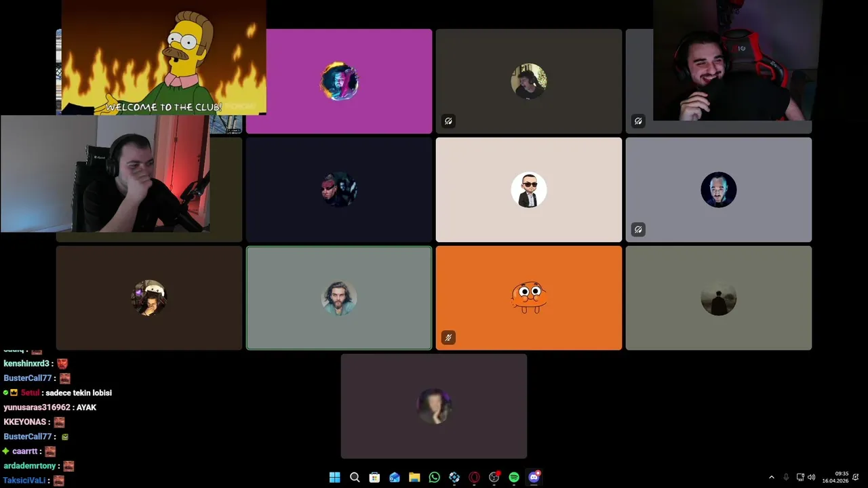Open the Windows Start menu

pyautogui.click(x=334, y=477)
